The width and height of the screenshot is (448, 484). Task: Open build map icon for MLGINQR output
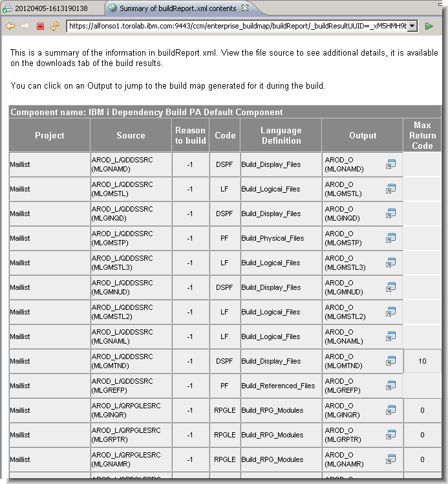click(x=390, y=410)
